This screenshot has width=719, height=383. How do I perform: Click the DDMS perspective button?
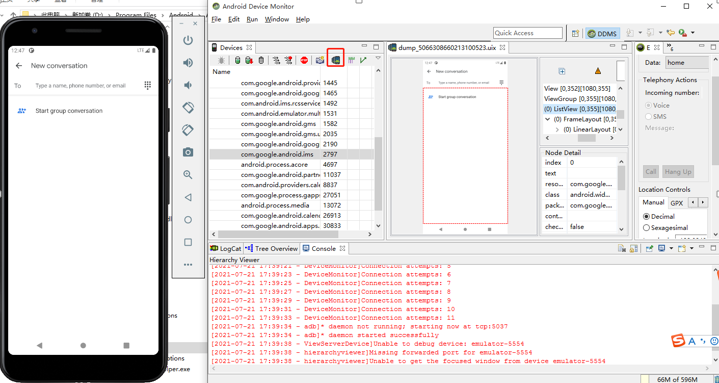pyautogui.click(x=602, y=33)
